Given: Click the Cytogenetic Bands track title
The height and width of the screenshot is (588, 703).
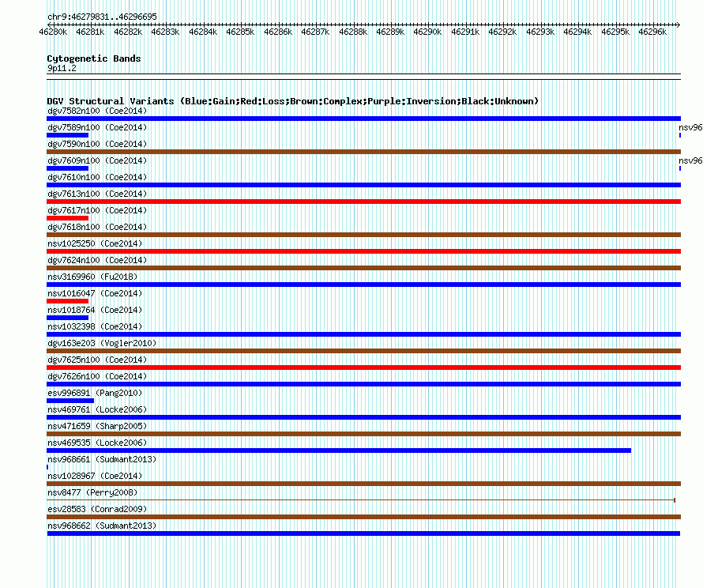Looking at the screenshot, I should [94, 58].
